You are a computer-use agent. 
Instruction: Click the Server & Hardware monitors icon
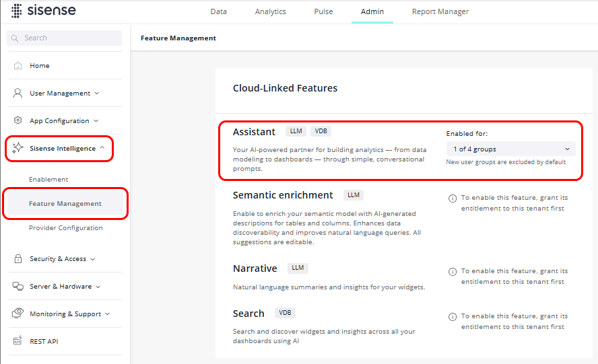(18, 286)
